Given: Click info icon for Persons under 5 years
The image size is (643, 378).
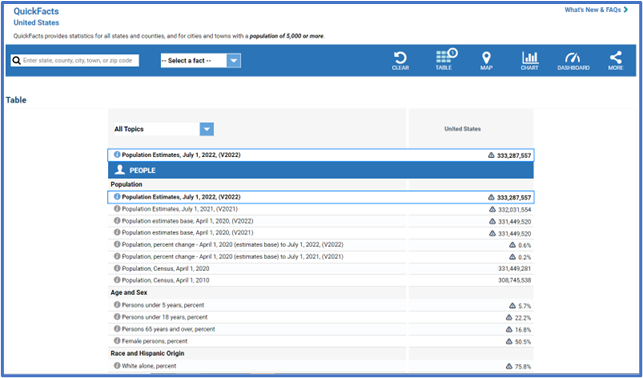Looking at the screenshot, I should (x=117, y=305).
